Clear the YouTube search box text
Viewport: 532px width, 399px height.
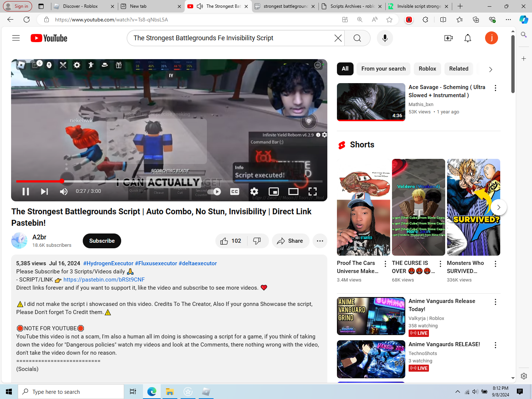point(338,38)
